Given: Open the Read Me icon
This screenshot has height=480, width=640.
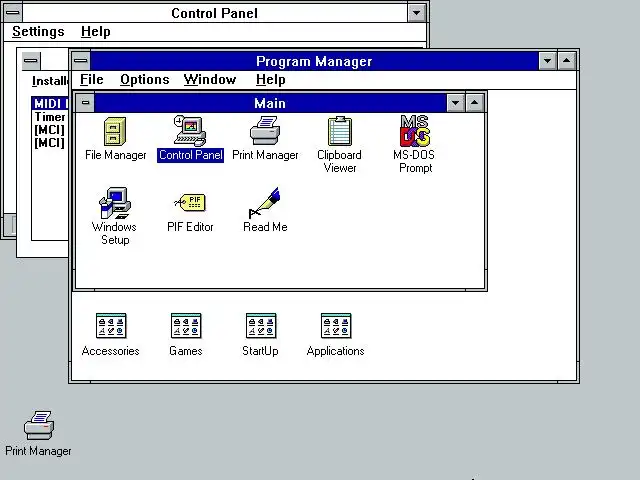Looking at the screenshot, I should (x=265, y=210).
